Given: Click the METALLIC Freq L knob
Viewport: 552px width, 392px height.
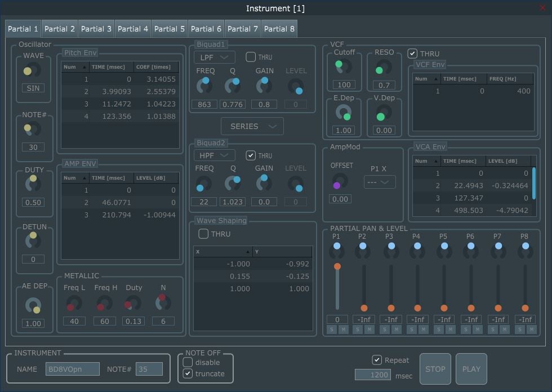Looking at the screenshot, I should click(74, 303).
